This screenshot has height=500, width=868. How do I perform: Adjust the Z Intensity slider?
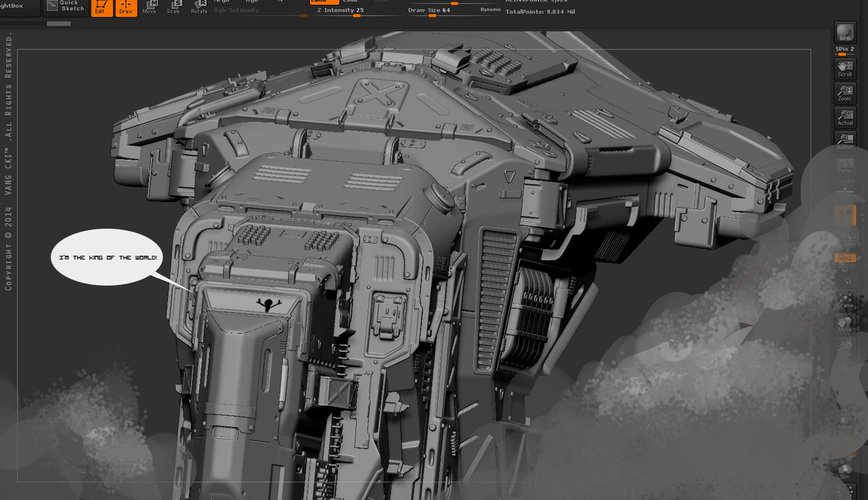[358, 12]
